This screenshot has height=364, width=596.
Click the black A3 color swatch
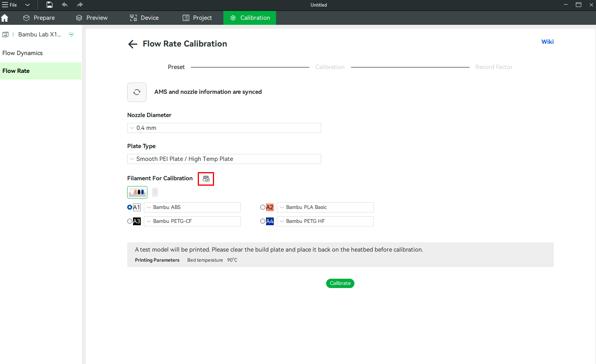click(137, 221)
